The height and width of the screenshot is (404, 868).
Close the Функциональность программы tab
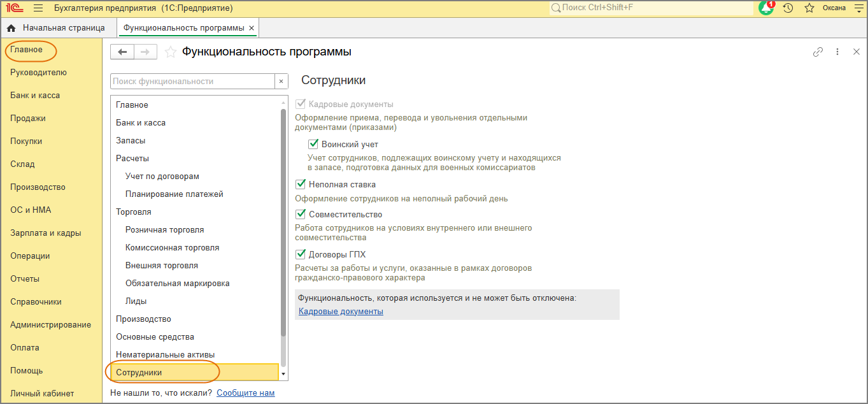(252, 28)
